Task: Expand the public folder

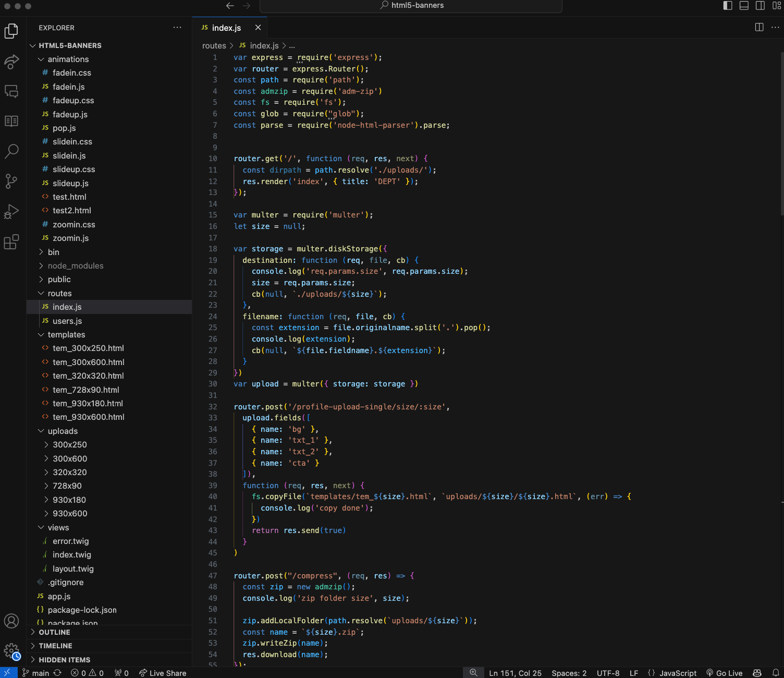Action: pyautogui.click(x=109, y=279)
